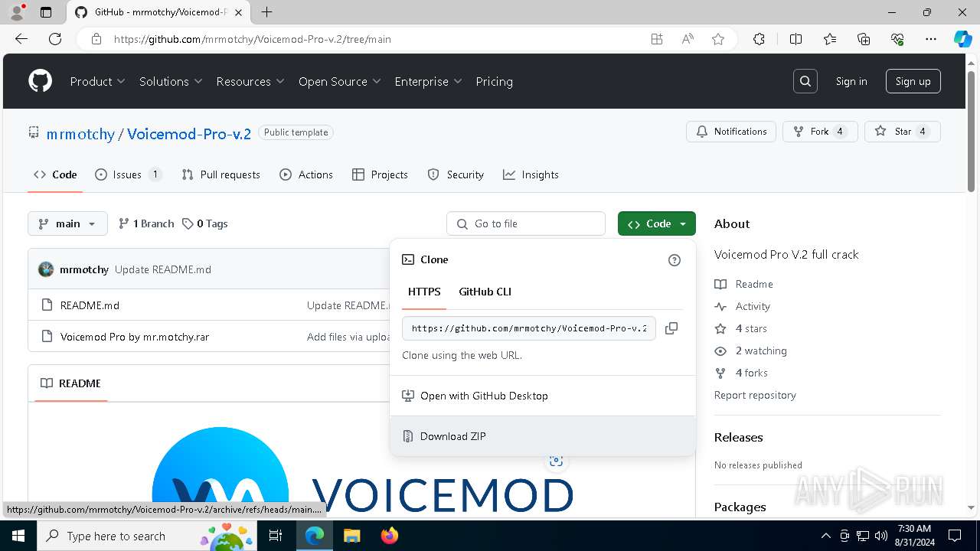Click the Sign in link
980x551 pixels.
click(851, 81)
